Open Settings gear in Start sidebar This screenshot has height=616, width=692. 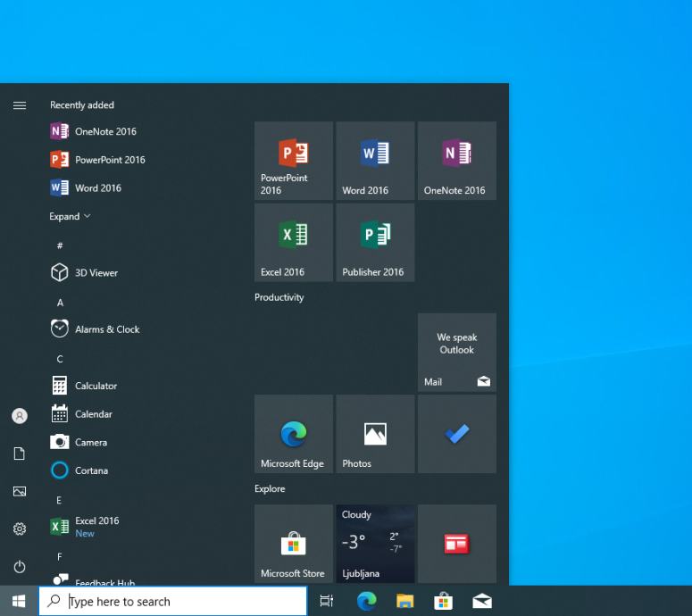click(x=20, y=529)
